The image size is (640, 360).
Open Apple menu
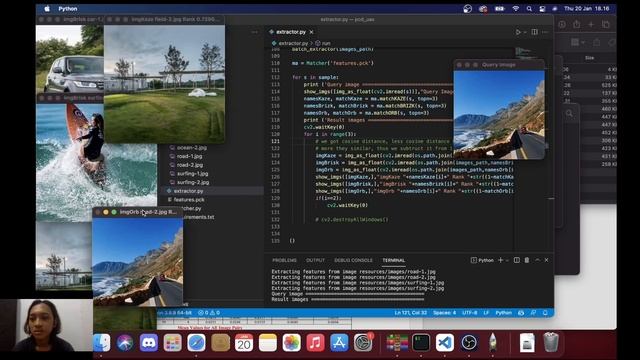coord(47,9)
